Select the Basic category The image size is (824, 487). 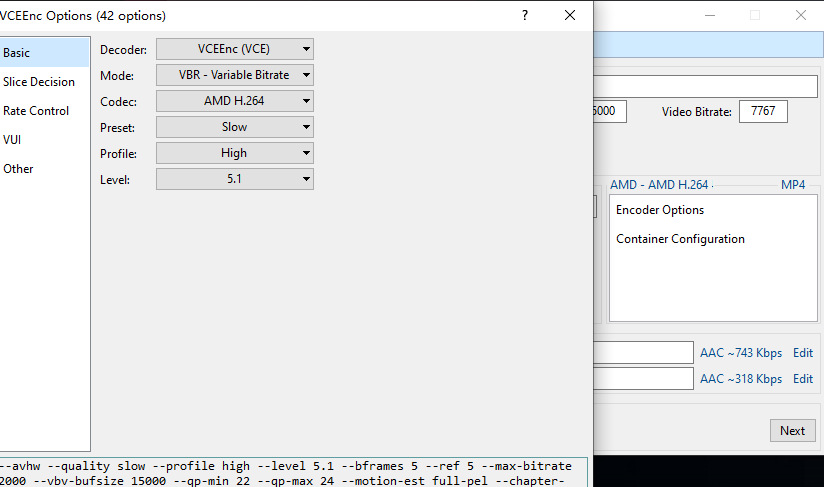coord(44,53)
